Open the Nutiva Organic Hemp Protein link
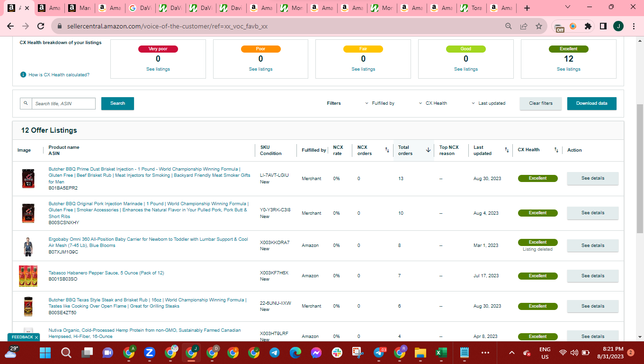Image resolution: width=644 pixels, height=364 pixels. [x=145, y=333]
